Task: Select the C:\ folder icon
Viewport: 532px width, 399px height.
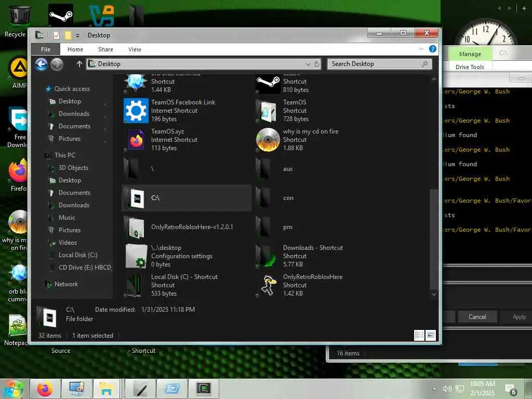Action: click(136, 198)
